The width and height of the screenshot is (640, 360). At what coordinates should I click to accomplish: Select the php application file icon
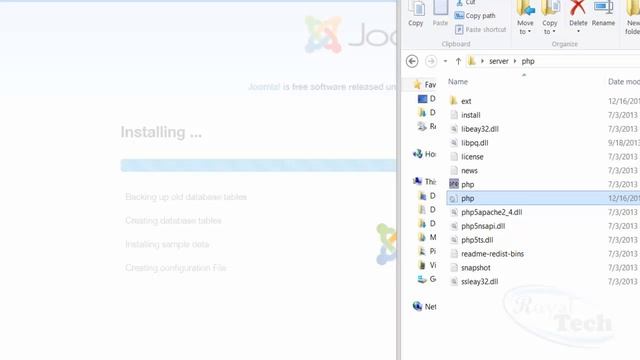454,184
